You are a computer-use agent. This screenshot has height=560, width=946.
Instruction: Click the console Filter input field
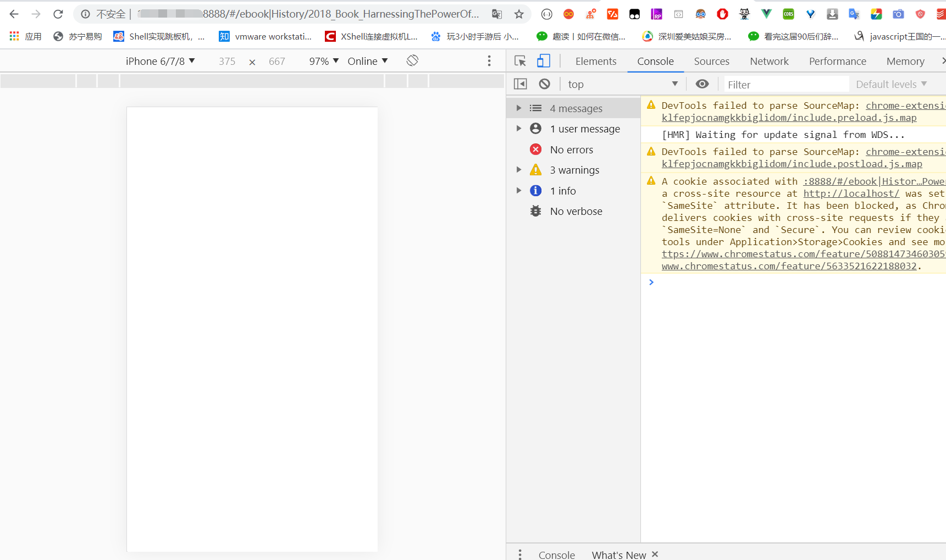click(x=786, y=84)
